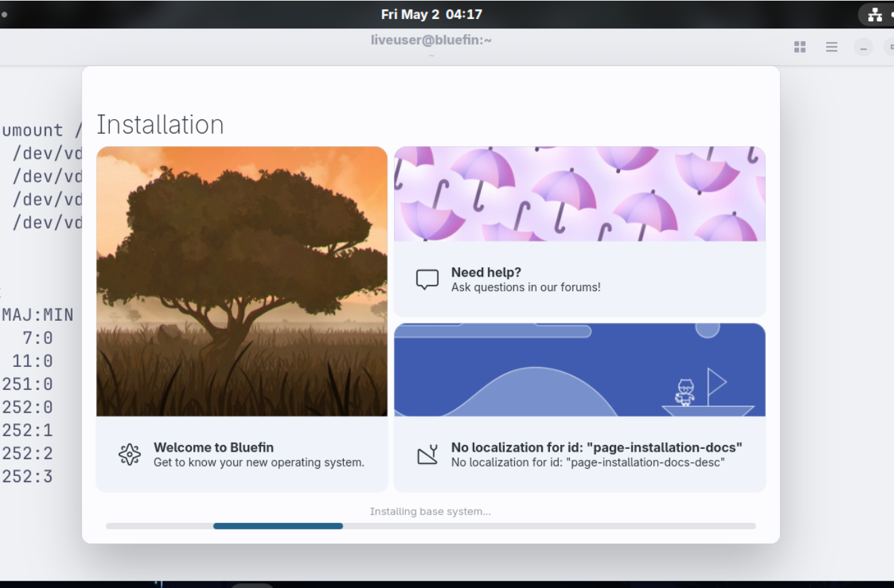Click the speech bubble icon beside Need help?
Screen dimensions: 894x588
[x=427, y=279]
